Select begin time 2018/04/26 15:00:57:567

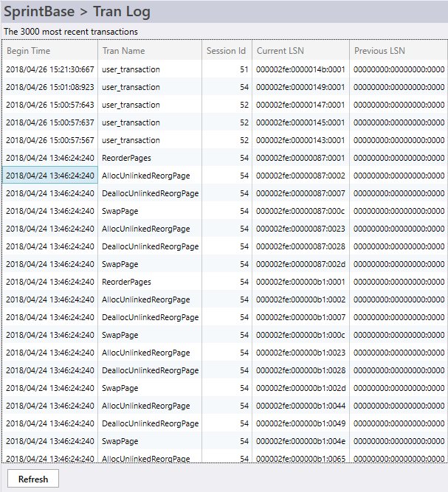50,140
